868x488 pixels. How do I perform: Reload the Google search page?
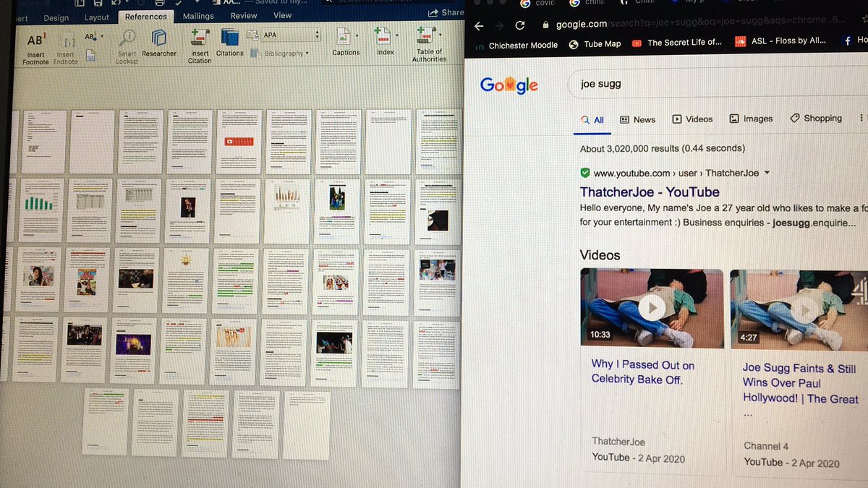(x=519, y=25)
